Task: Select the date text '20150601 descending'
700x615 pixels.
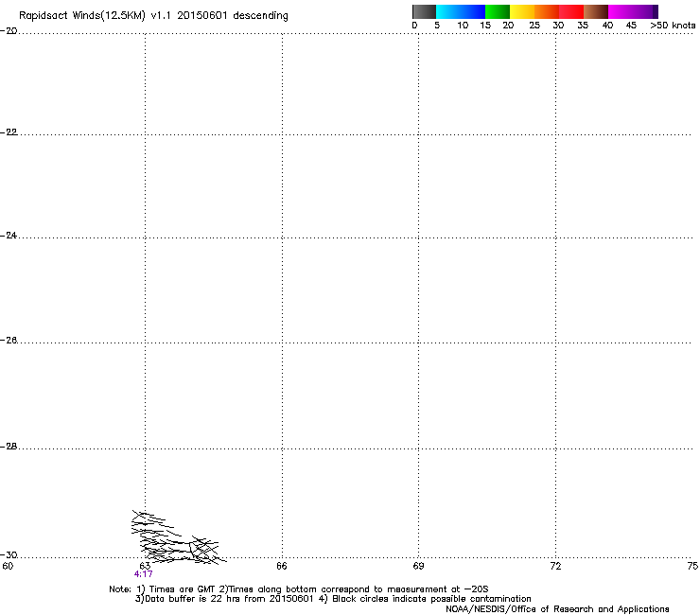Action: tap(233, 16)
